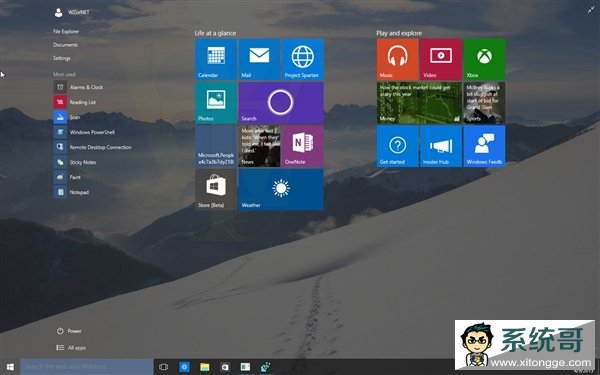Open File Explorer on the taskbar

[205, 367]
